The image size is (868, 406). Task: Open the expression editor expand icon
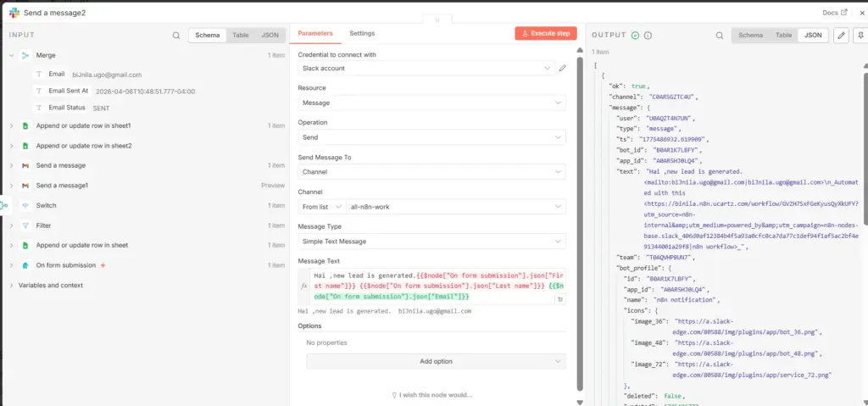coord(559,298)
